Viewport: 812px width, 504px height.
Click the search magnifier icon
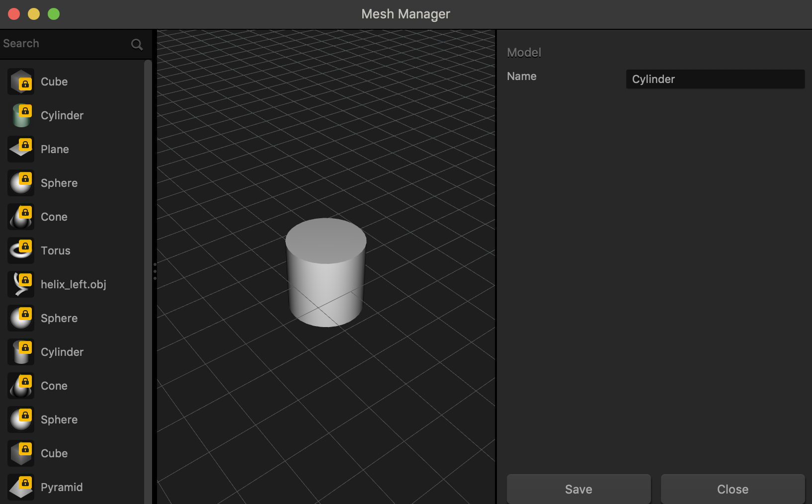click(x=137, y=45)
